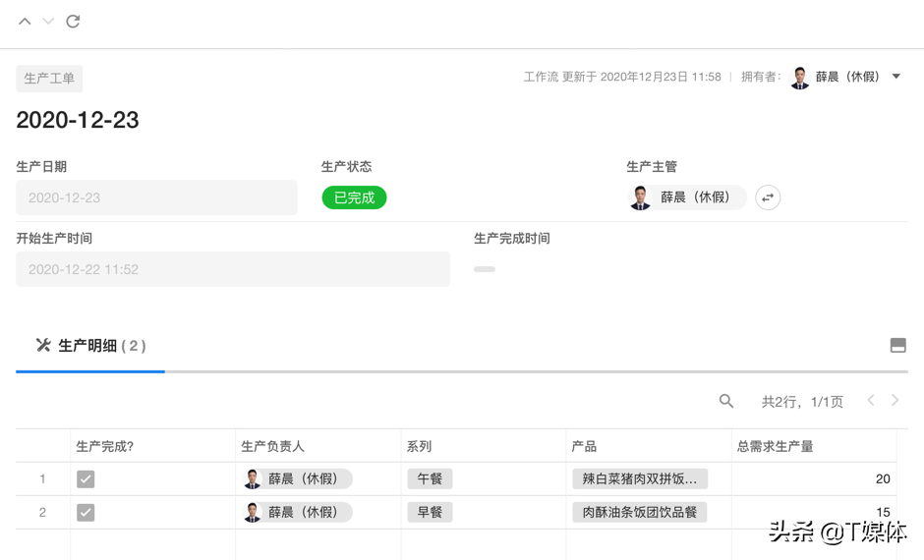
Task: Go to previous page of the table
Action: tap(871, 401)
